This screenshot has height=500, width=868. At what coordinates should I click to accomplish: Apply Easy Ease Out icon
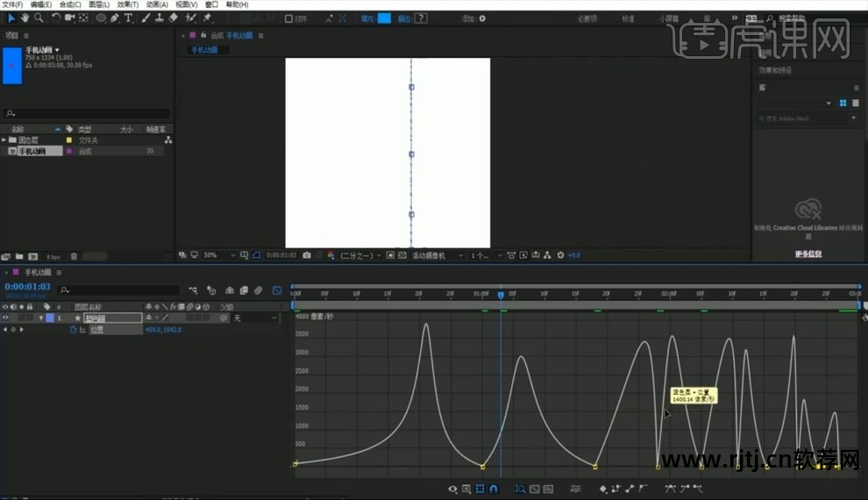pyautogui.click(x=698, y=489)
